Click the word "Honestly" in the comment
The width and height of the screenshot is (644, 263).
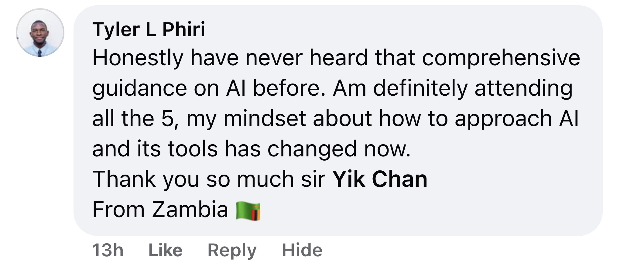point(138,58)
